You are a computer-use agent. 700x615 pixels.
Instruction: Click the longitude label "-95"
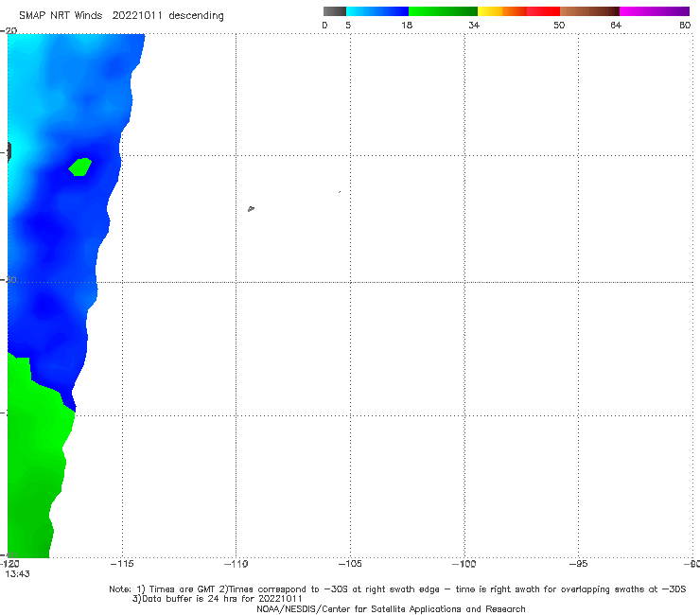pos(578,564)
